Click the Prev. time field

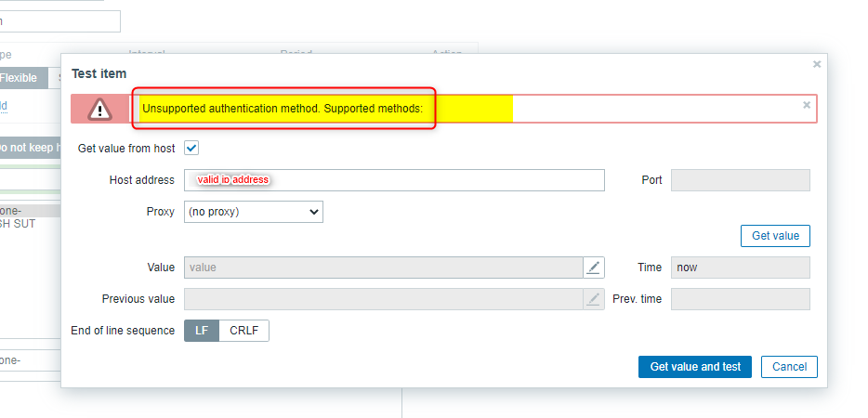(x=740, y=299)
